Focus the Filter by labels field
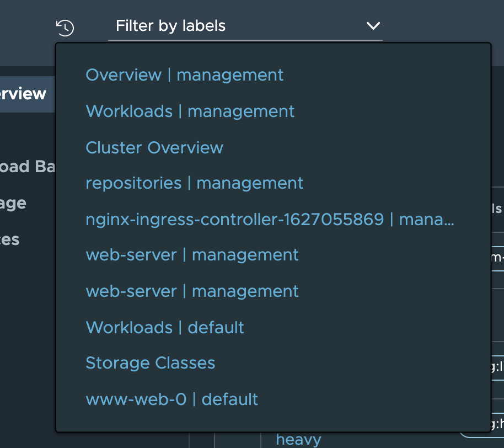Image resolution: width=504 pixels, height=448 pixels. [232, 26]
